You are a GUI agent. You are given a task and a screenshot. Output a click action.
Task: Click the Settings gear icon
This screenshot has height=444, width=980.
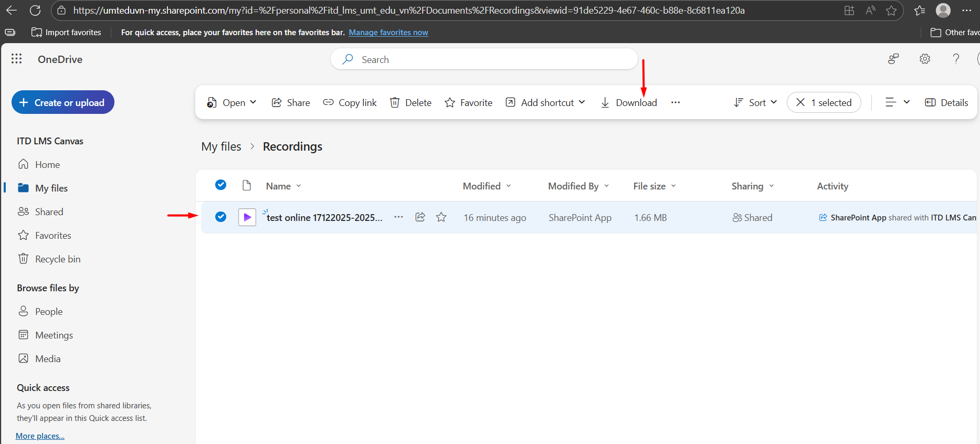pyautogui.click(x=925, y=59)
